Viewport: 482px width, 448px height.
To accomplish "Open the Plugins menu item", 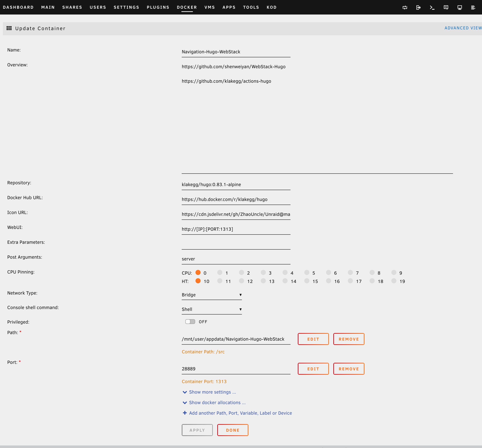I will click(x=158, y=7).
